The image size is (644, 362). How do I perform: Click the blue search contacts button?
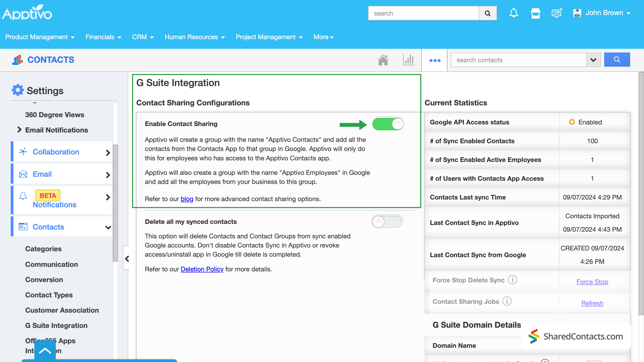[x=617, y=60]
